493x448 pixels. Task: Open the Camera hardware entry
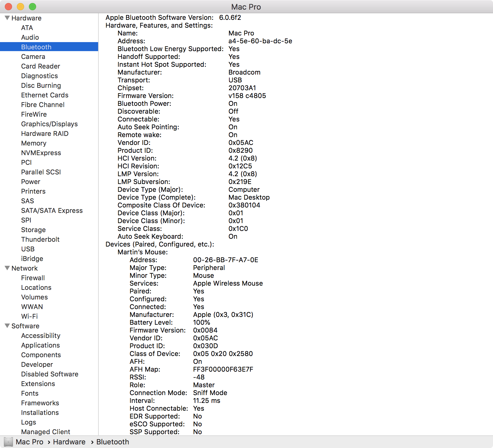coord(33,57)
